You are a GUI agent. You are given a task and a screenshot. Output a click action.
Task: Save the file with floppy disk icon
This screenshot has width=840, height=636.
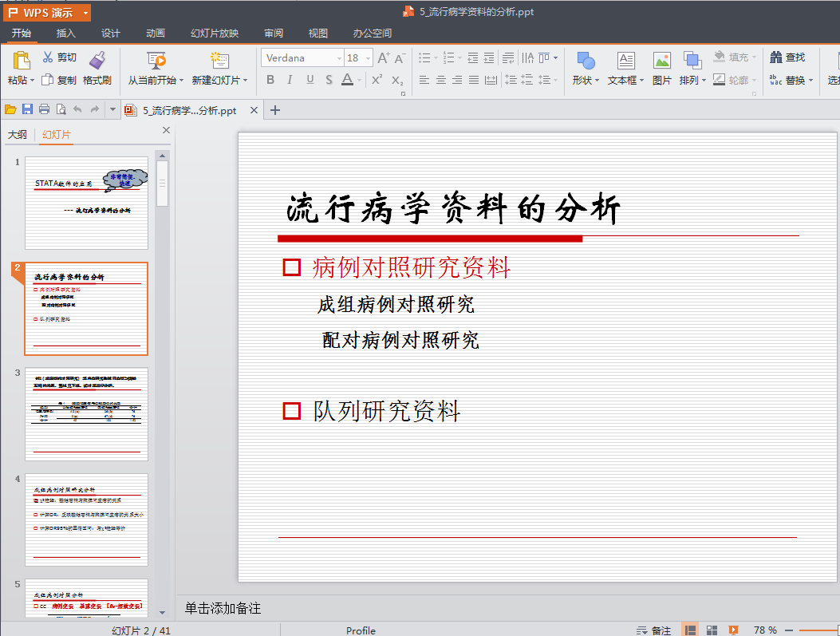27,110
